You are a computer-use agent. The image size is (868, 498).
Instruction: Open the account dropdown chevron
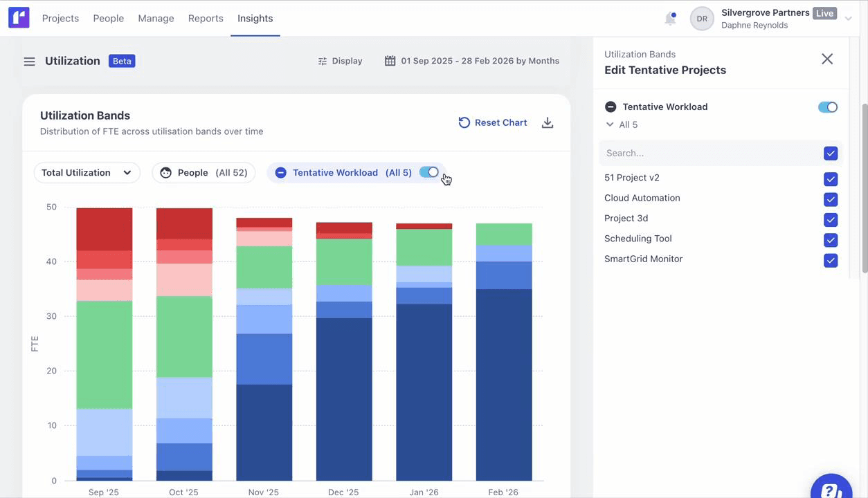click(x=848, y=19)
